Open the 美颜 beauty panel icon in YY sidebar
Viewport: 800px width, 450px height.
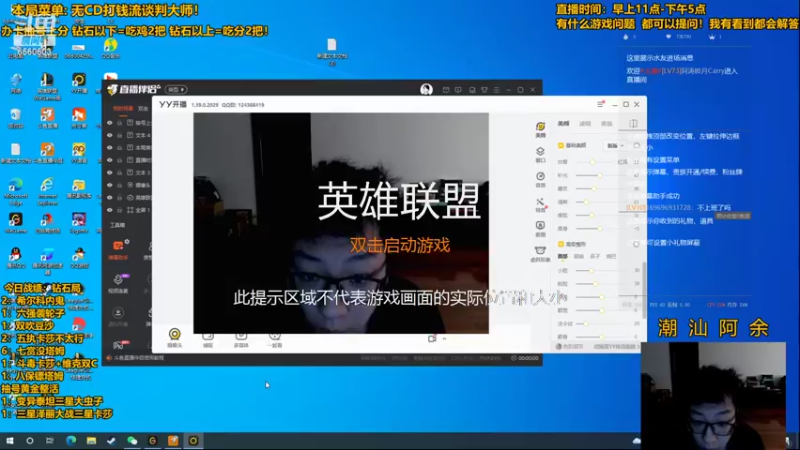540,129
